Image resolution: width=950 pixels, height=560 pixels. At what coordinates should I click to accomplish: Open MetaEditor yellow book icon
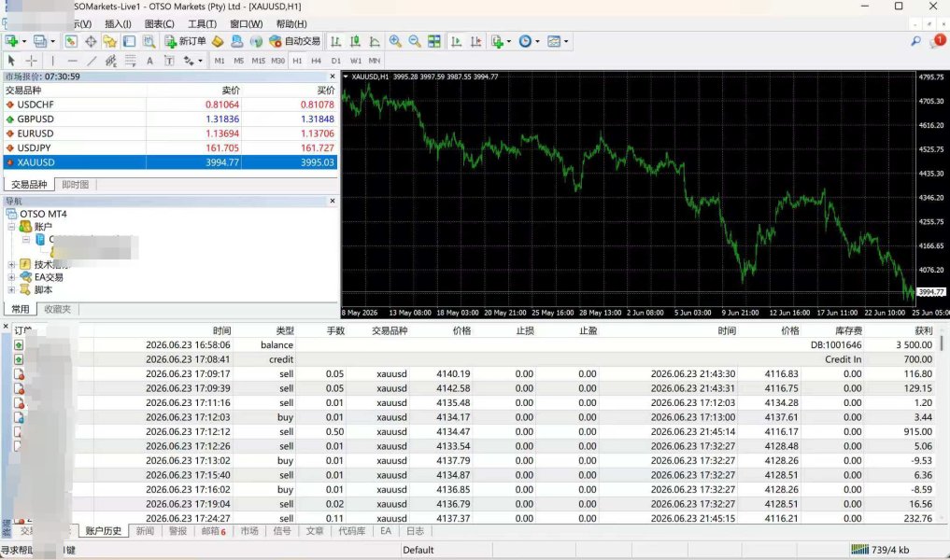[218, 41]
